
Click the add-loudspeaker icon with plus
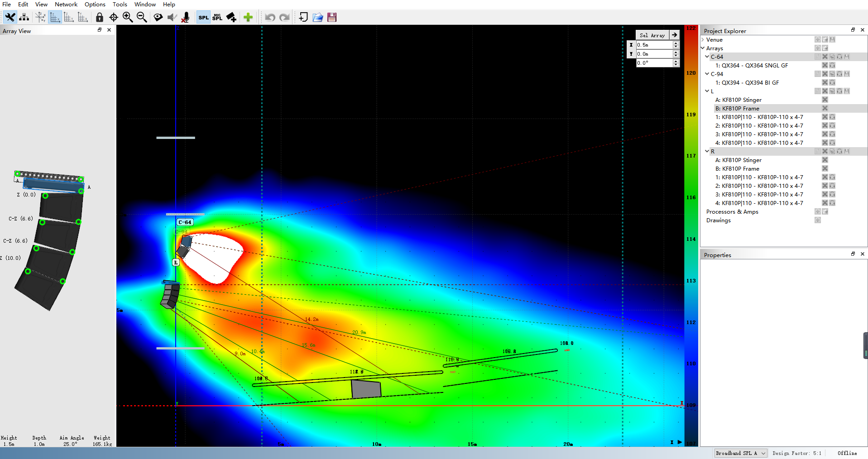(231, 17)
